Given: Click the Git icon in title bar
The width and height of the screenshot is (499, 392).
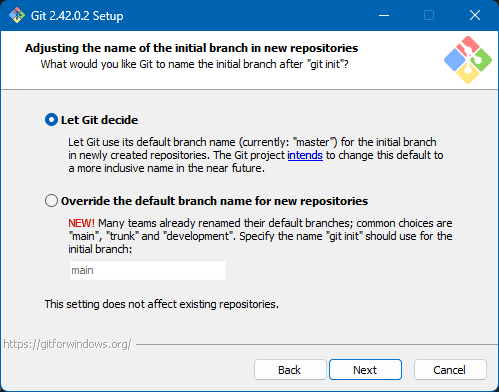Looking at the screenshot, I should pos(17,16).
